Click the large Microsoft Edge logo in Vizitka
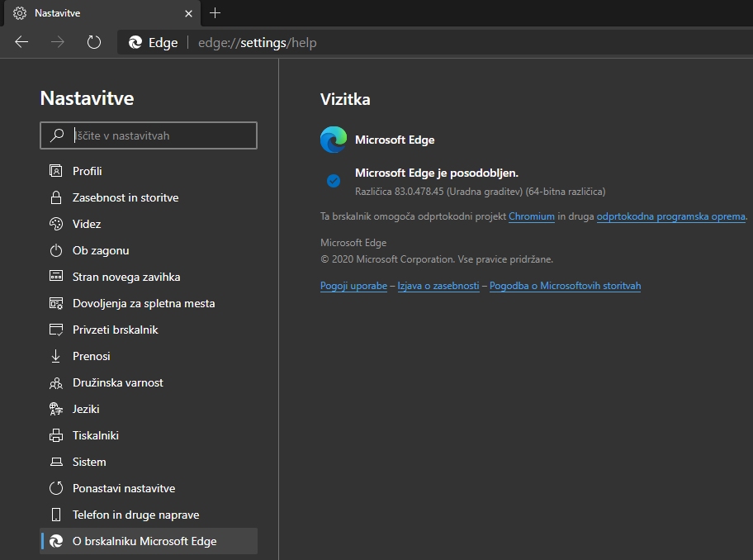This screenshot has width=753, height=560. coord(334,140)
